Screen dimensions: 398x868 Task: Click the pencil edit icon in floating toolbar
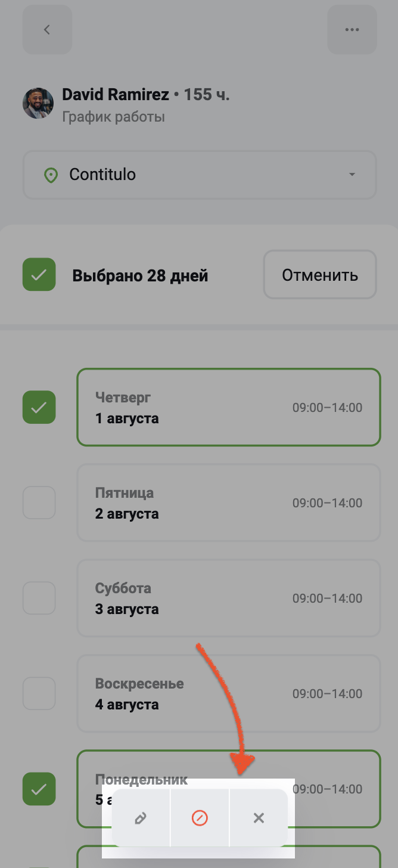tap(141, 818)
